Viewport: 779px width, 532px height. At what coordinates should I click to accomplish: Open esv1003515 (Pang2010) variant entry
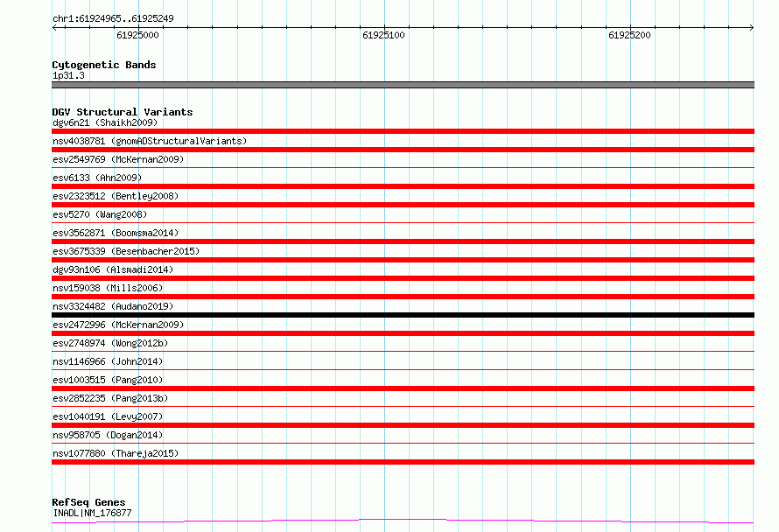click(108, 380)
